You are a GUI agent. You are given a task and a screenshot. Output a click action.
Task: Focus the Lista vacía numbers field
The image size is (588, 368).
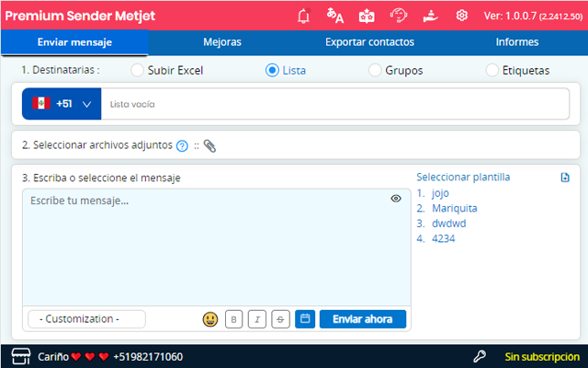[x=334, y=104]
